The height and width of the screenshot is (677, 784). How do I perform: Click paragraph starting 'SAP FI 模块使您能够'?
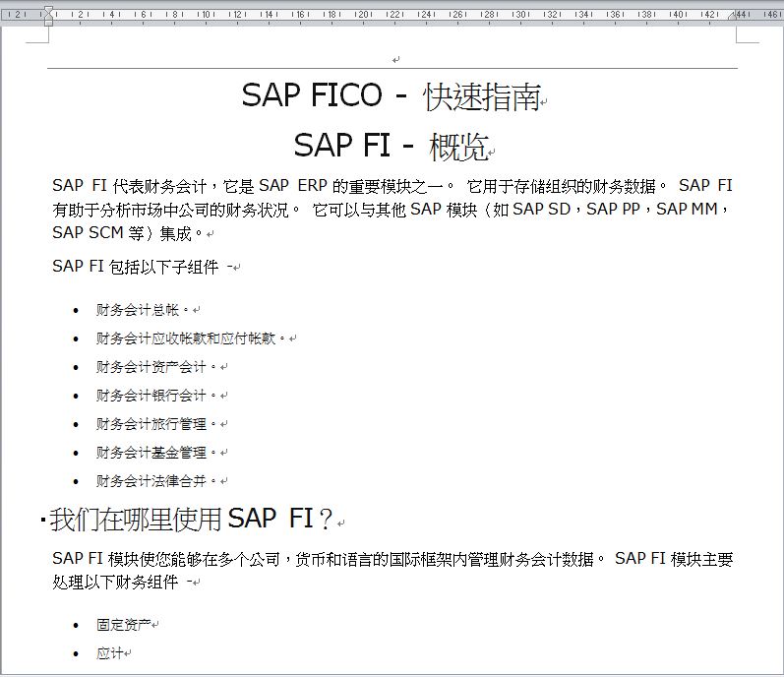point(392,570)
